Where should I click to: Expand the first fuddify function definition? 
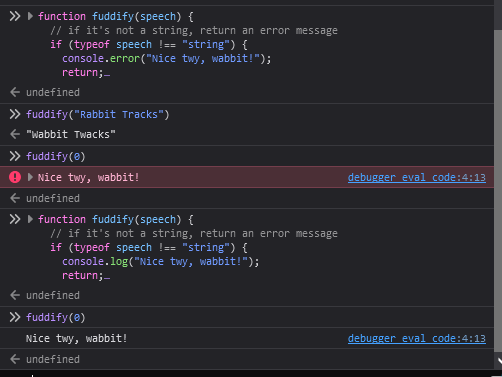pos(30,16)
